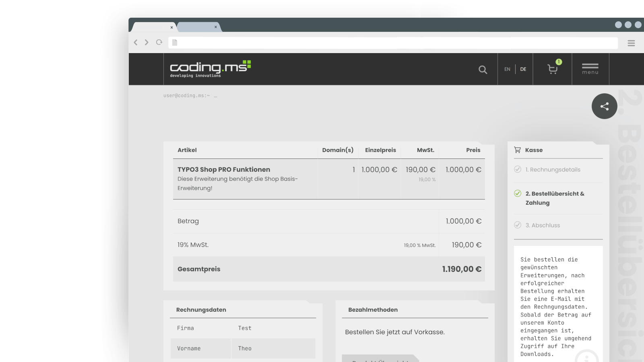
Task: Click check icon beside Rechnungsdetails
Action: pos(518,169)
